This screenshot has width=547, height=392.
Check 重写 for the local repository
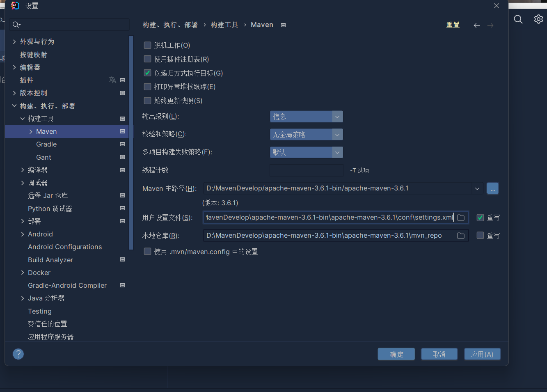[x=480, y=235]
